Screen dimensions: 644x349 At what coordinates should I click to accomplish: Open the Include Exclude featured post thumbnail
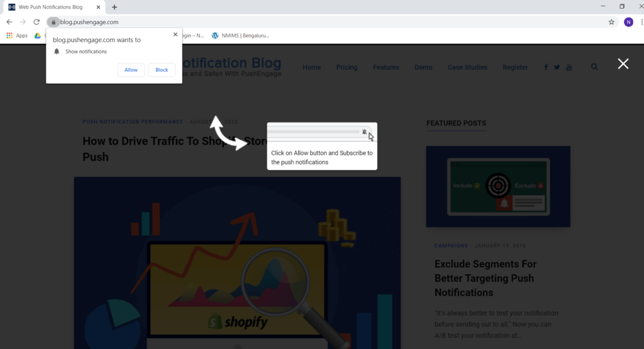[x=498, y=186]
